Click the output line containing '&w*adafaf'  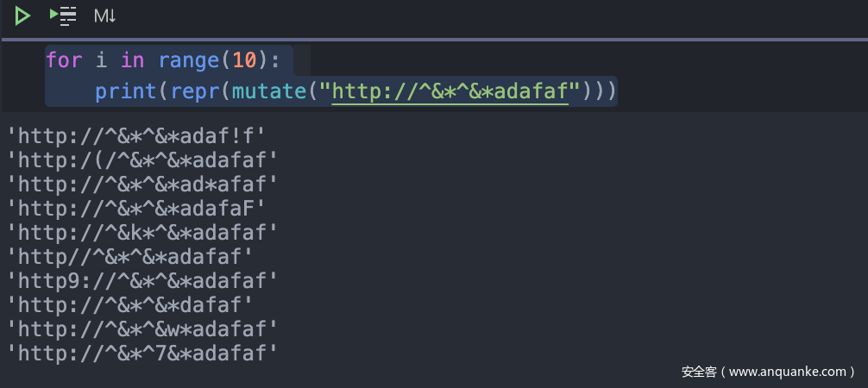142,328
